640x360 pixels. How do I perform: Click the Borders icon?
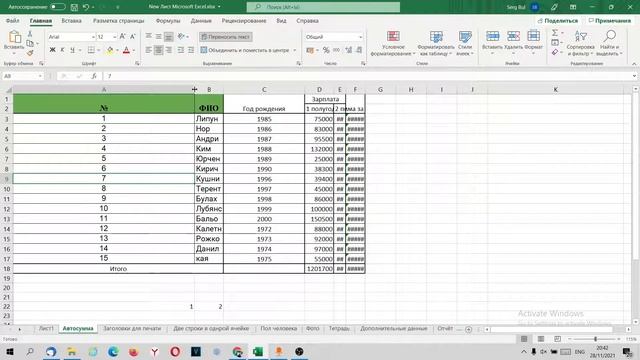click(91, 50)
